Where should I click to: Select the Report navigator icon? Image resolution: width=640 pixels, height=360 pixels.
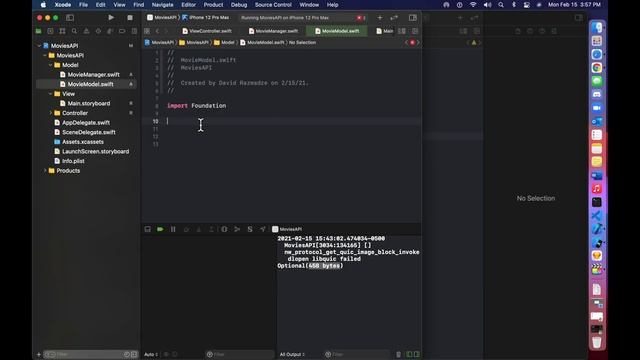[134, 31]
